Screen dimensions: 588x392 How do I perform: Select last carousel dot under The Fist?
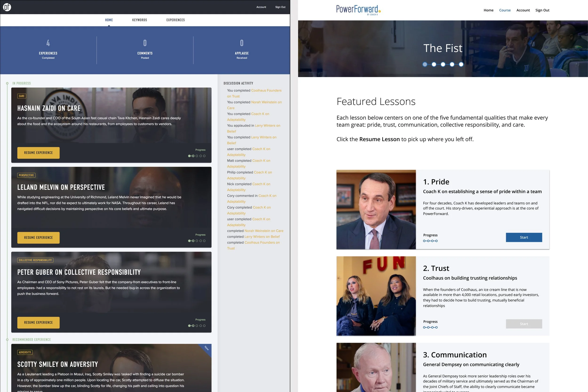tap(461, 64)
